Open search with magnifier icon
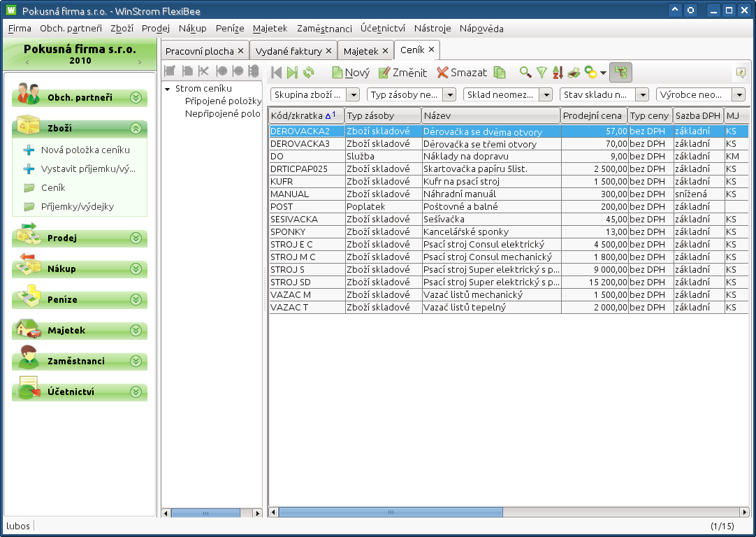This screenshot has width=756, height=537. pyautogui.click(x=525, y=73)
